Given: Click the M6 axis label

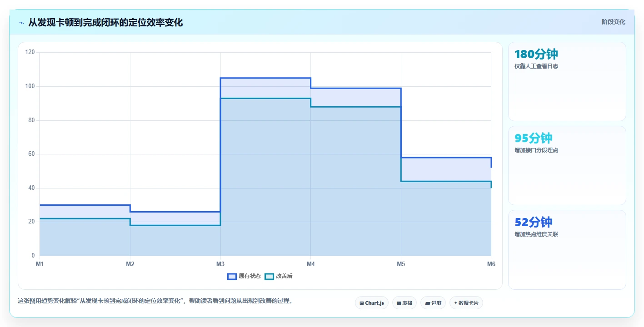Looking at the screenshot, I should 491,264.
